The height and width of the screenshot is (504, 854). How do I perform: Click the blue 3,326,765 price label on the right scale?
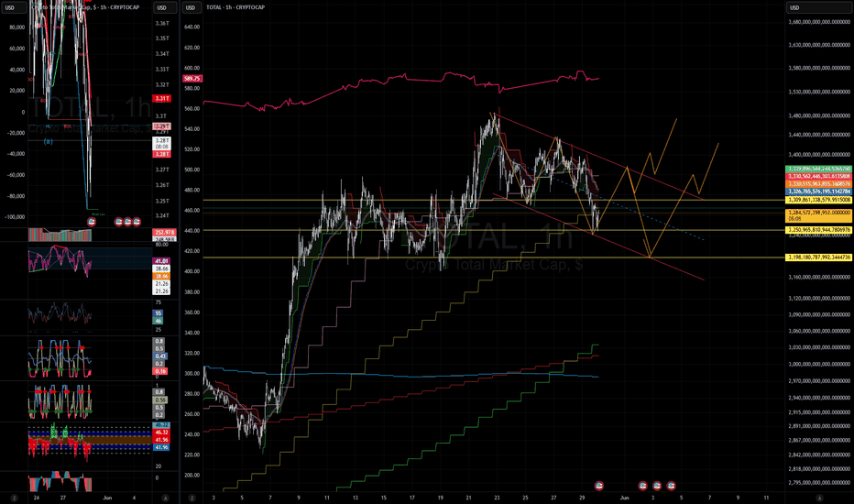coord(818,192)
